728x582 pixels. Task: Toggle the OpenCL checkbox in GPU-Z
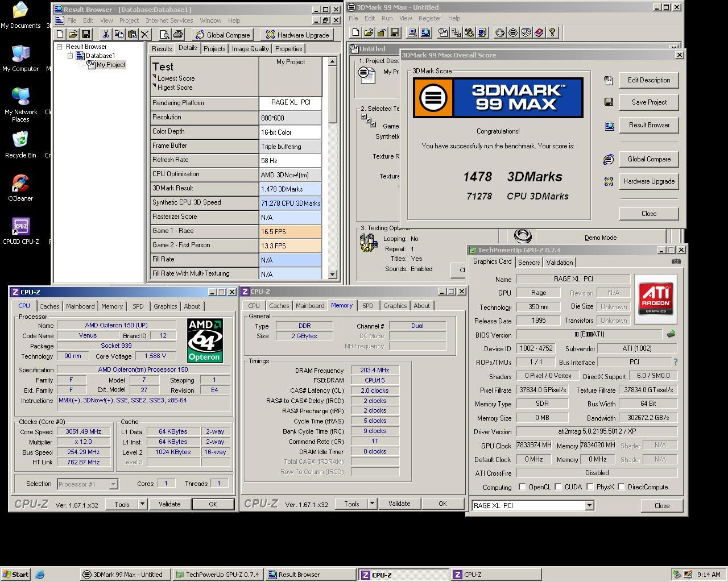click(522, 487)
